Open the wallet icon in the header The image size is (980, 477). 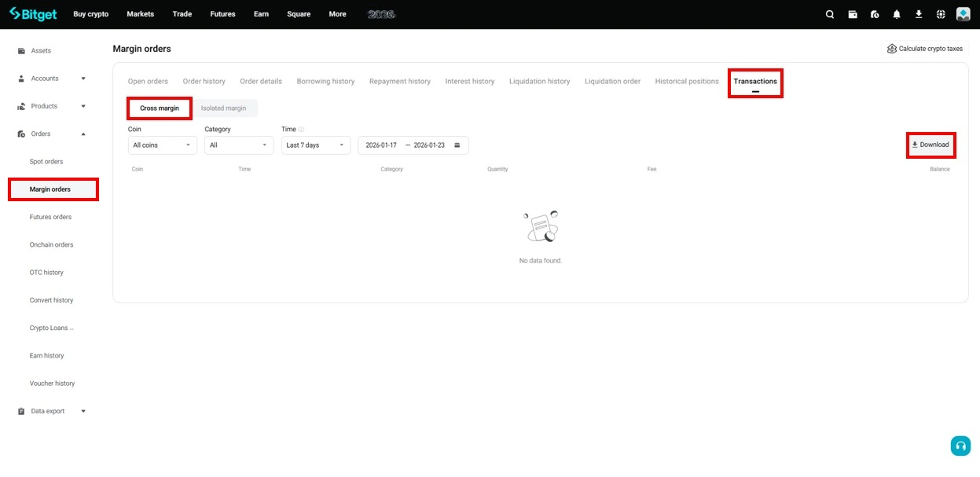click(x=853, y=14)
